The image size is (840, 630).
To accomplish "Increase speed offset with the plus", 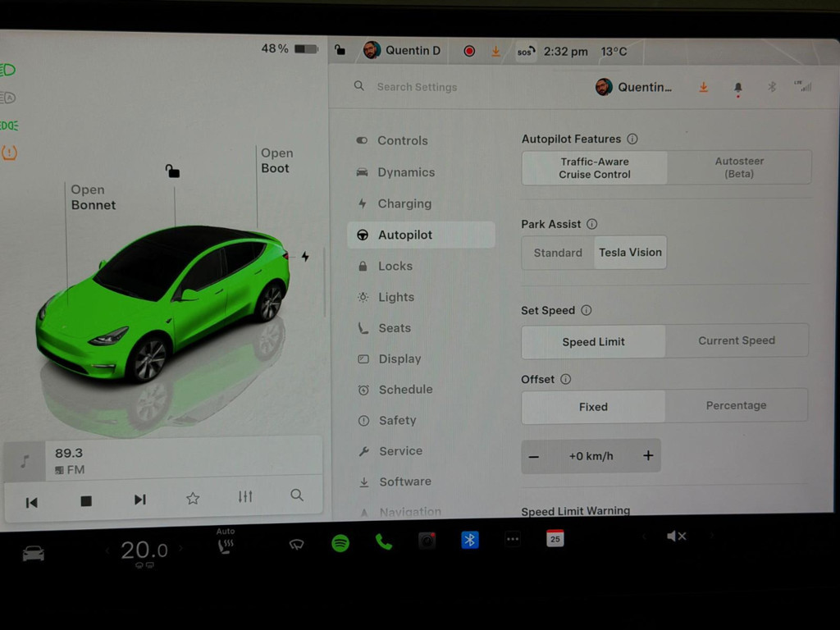I will click(x=648, y=455).
